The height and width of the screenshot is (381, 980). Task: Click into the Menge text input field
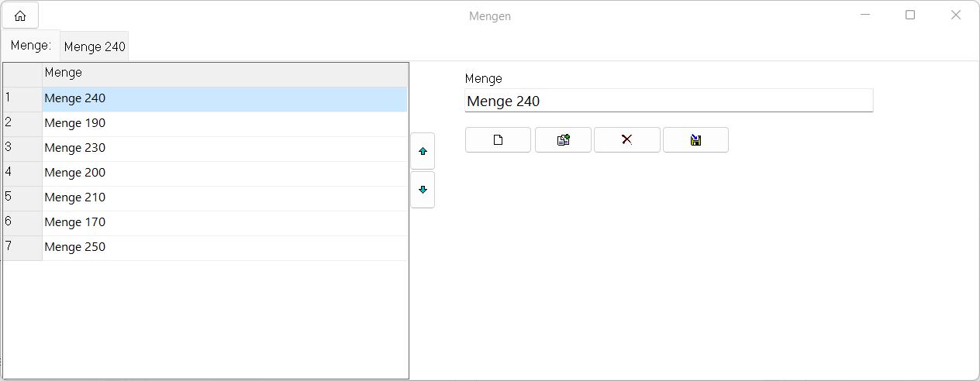point(668,101)
